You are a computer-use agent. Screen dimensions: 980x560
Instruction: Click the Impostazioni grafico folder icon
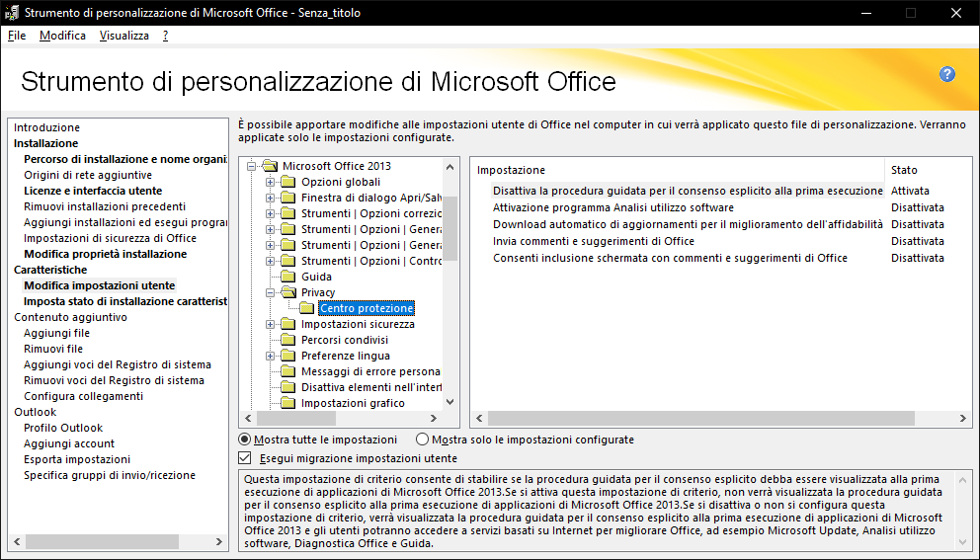(x=287, y=403)
